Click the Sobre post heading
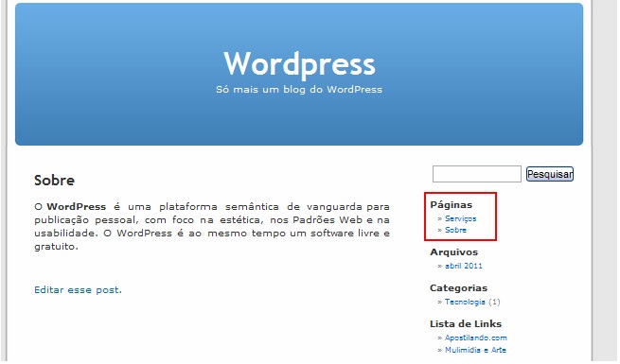 tap(54, 181)
